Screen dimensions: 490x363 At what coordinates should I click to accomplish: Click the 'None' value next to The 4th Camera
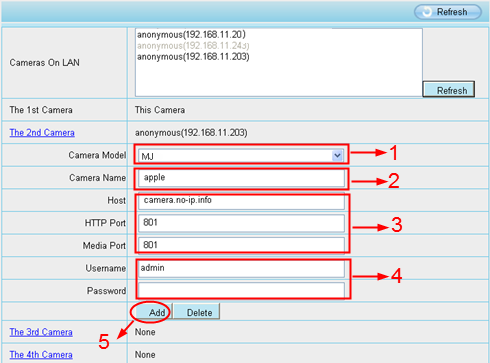click(145, 355)
